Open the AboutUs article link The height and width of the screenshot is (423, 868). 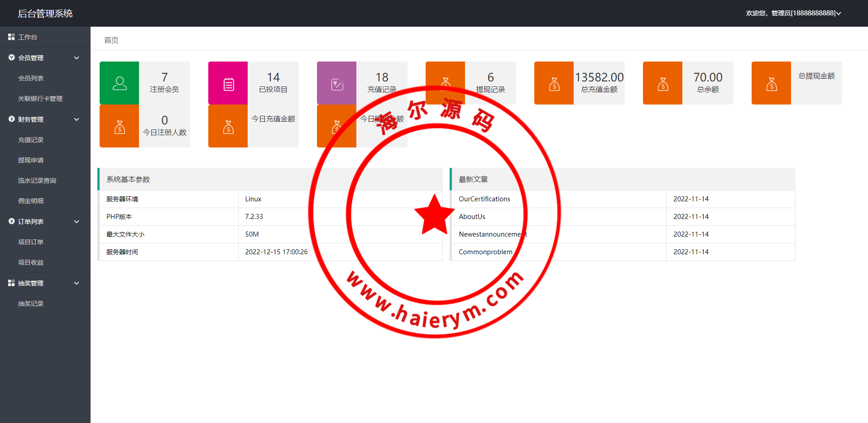point(472,217)
